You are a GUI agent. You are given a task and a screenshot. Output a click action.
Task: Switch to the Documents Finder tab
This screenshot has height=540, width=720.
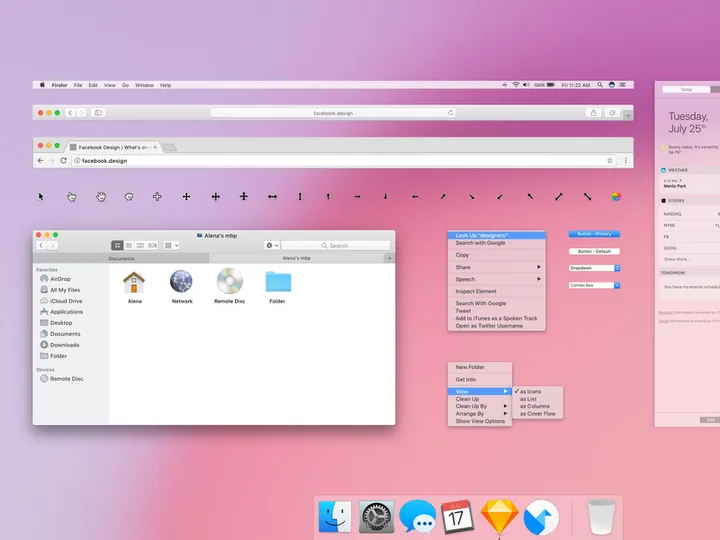(x=121, y=259)
